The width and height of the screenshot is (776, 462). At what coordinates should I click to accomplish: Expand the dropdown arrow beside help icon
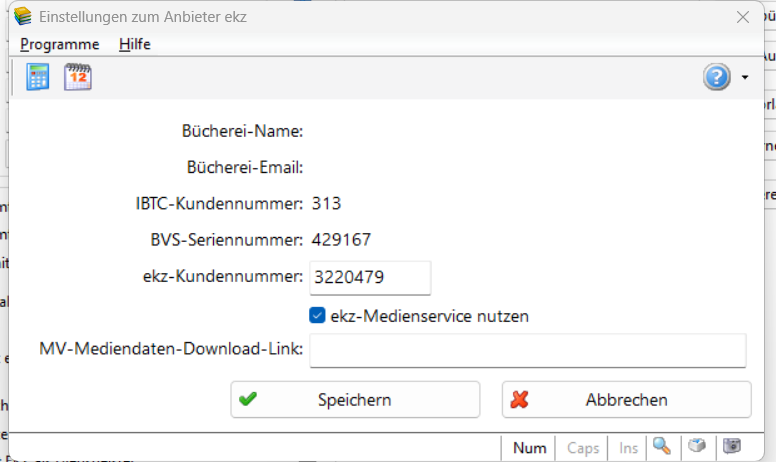click(745, 77)
